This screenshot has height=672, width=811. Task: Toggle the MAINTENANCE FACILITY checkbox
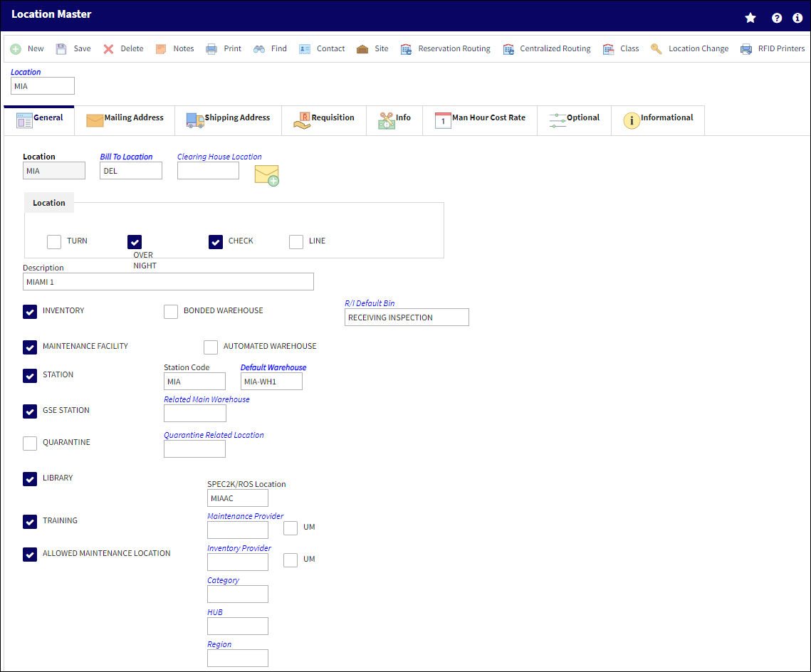tap(30, 347)
